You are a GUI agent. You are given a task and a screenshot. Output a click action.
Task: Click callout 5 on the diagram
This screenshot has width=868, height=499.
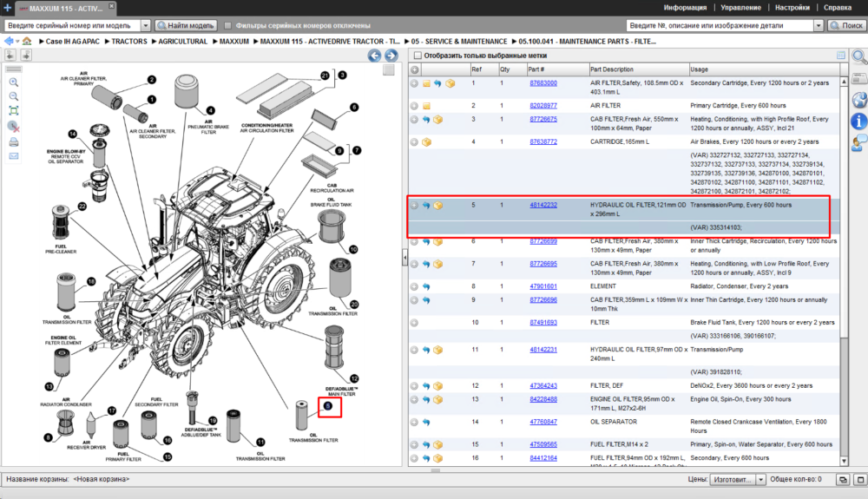[328, 406]
